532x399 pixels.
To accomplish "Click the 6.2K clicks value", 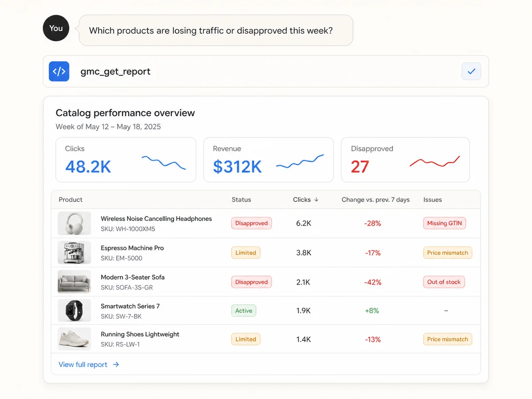I will [304, 223].
